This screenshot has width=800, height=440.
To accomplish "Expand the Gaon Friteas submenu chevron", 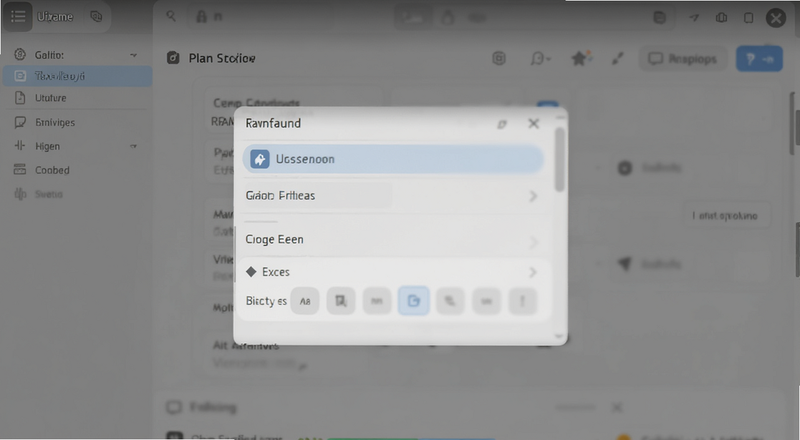I will [533, 196].
